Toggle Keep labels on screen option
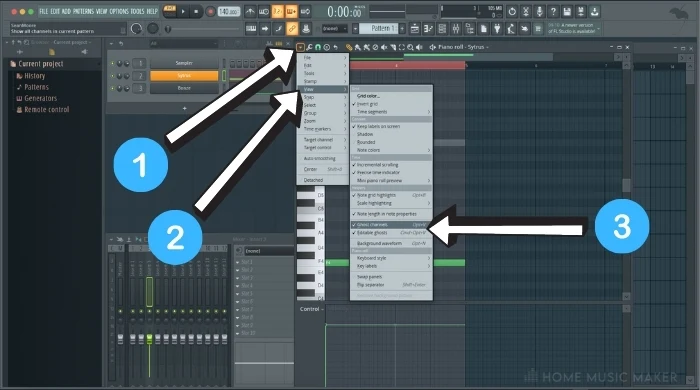700x390 pixels. coord(391,126)
